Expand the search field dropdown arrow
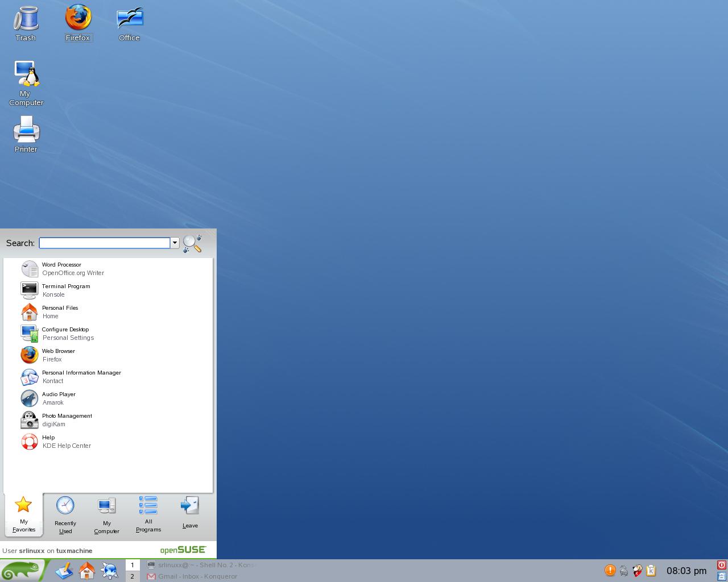The width and height of the screenshot is (728, 582). click(175, 243)
